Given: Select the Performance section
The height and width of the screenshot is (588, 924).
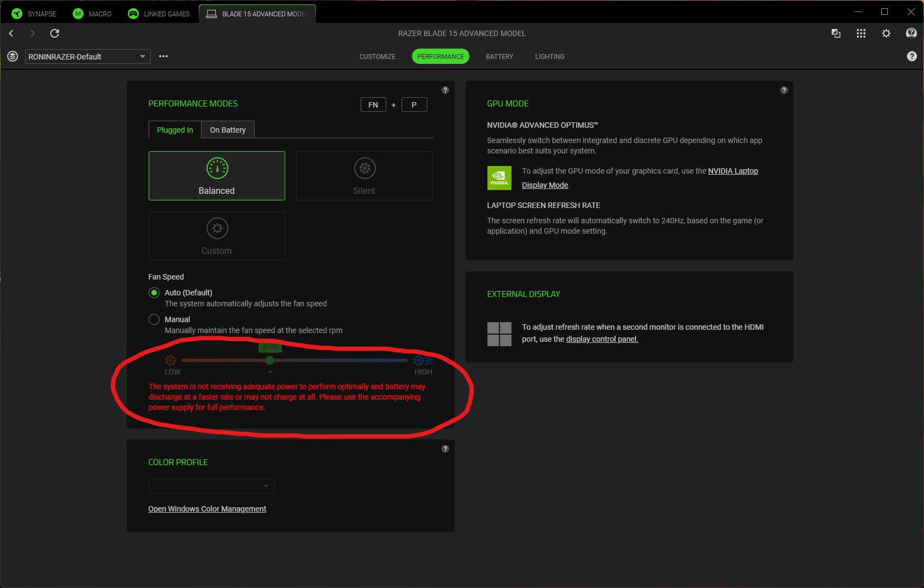Looking at the screenshot, I should point(440,57).
